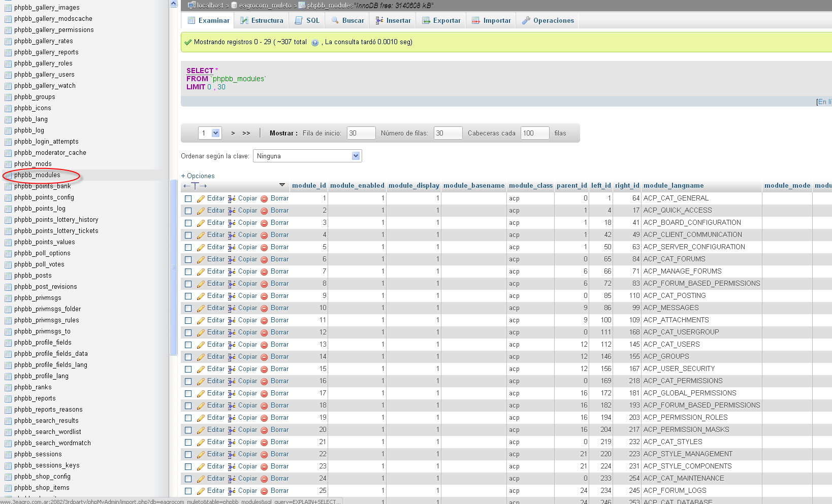Open the Ordenar según la clave dropdown

307,156
